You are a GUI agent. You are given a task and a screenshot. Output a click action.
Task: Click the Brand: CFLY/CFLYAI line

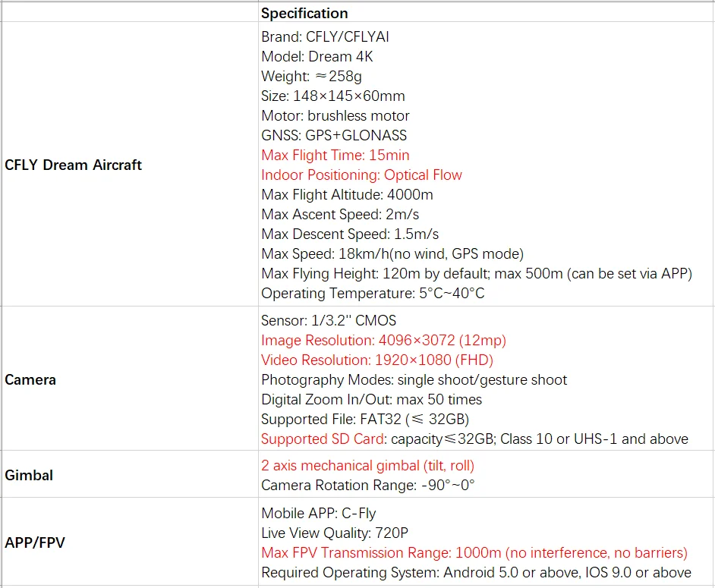(325, 36)
